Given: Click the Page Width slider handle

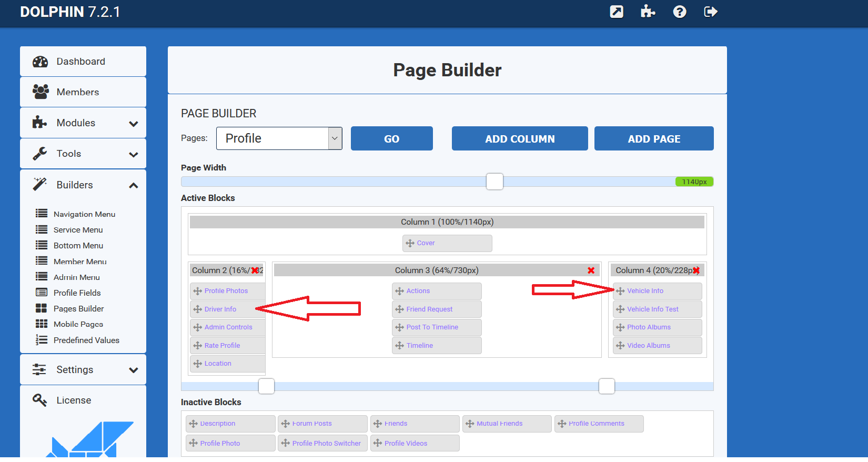Looking at the screenshot, I should (494, 182).
